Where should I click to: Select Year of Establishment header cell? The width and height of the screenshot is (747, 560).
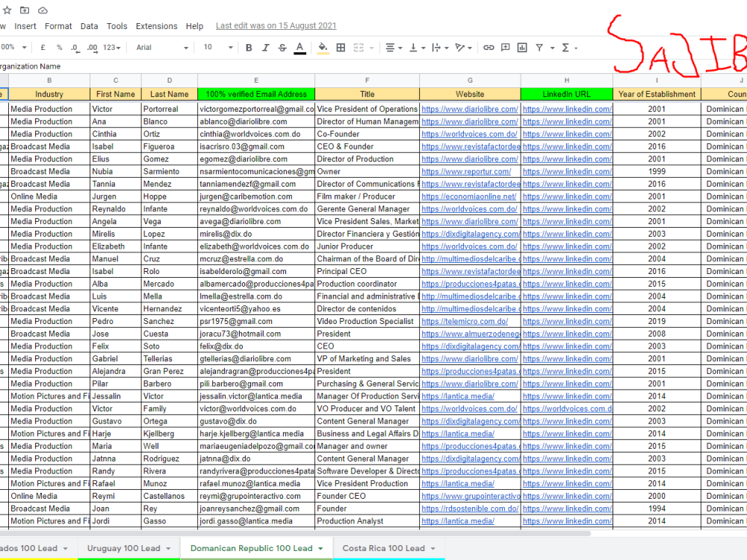[x=657, y=94]
